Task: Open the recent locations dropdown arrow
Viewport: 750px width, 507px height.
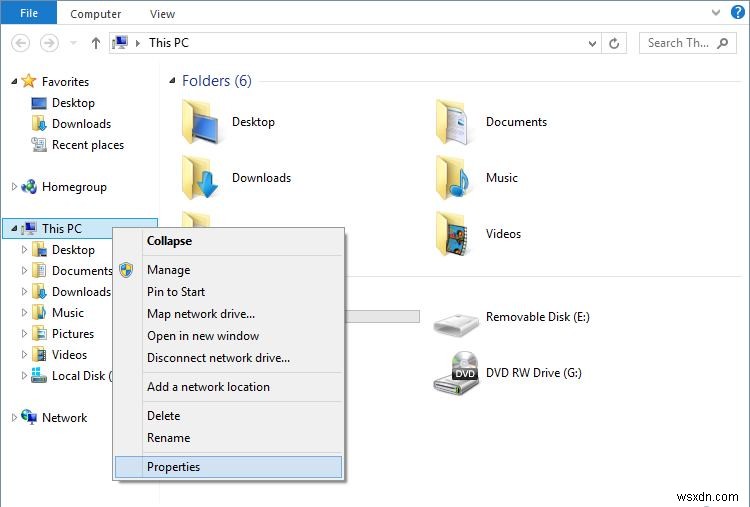Action: coord(73,43)
